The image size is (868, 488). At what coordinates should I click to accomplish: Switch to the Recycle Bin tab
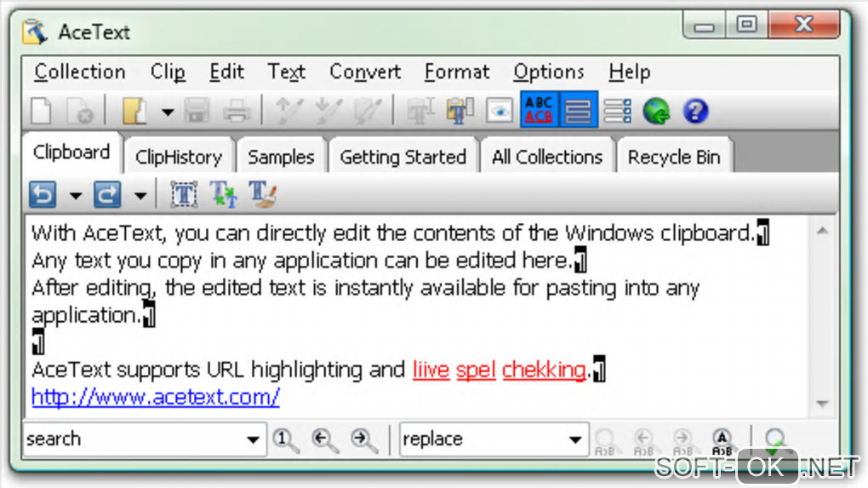point(674,157)
